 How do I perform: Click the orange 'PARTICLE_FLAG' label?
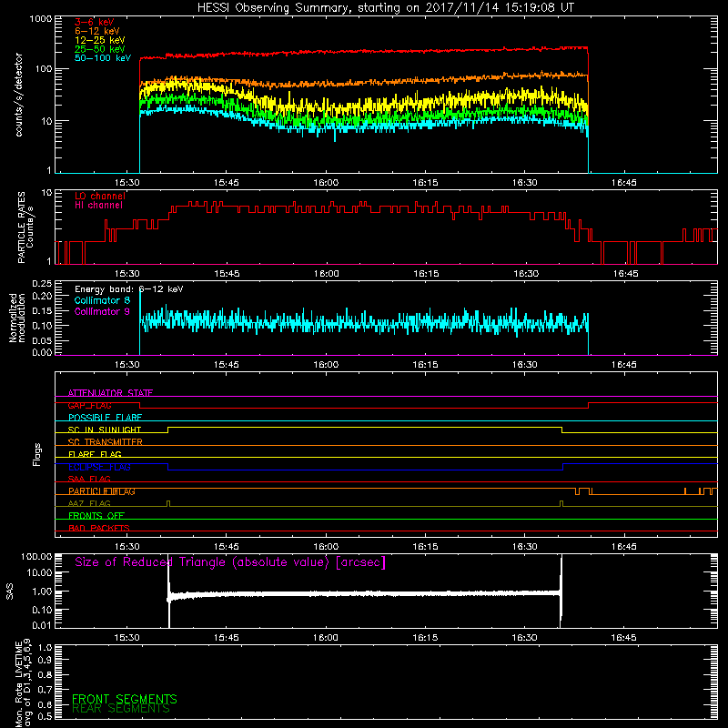click(102, 491)
